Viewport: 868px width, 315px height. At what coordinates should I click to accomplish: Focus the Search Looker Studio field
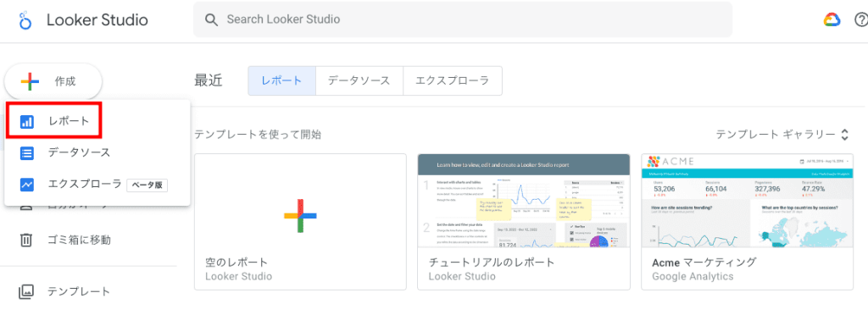click(462, 19)
